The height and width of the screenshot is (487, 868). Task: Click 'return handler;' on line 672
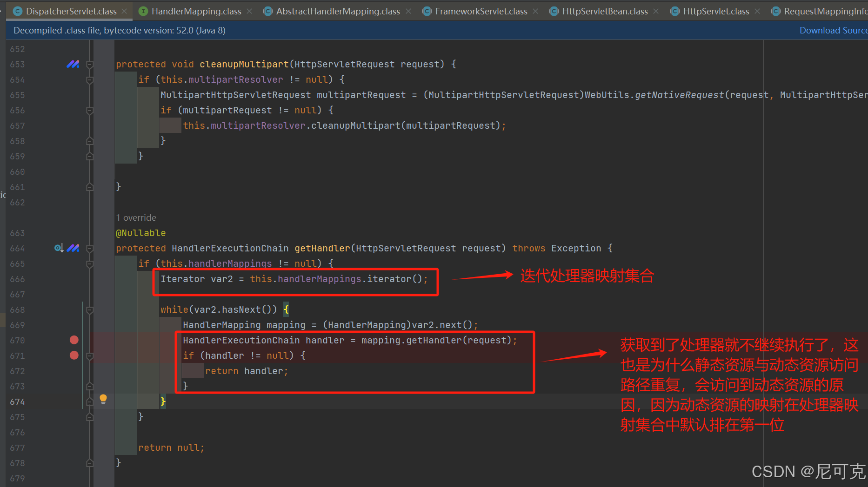click(247, 371)
